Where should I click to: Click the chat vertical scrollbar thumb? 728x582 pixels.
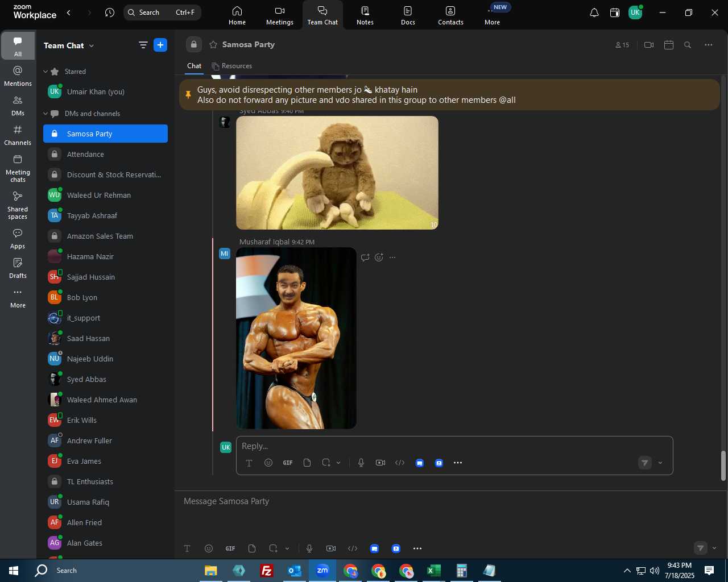coord(723,466)
